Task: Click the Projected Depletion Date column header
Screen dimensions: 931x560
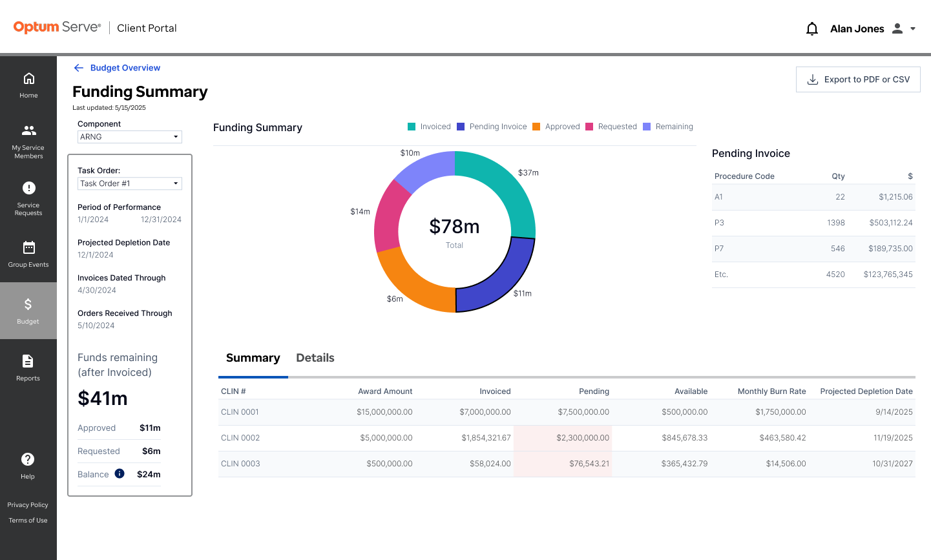Action: [x=866, y=391]
